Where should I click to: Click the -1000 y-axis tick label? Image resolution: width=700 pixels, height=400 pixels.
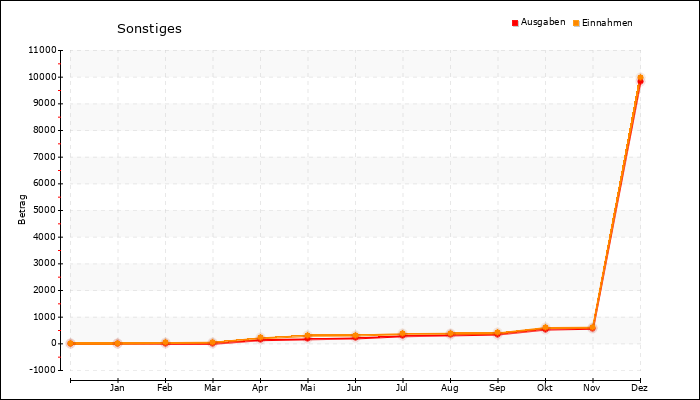[44, 370]
